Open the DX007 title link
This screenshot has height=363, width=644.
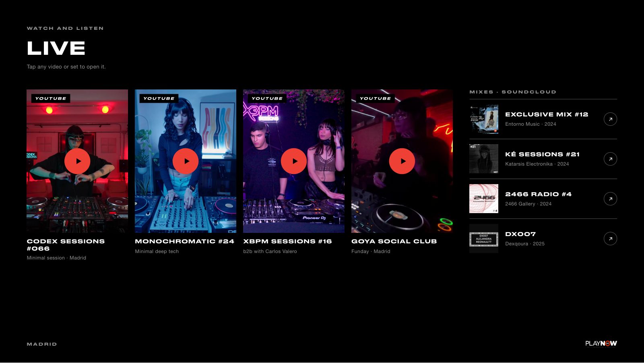coord(520,234)
